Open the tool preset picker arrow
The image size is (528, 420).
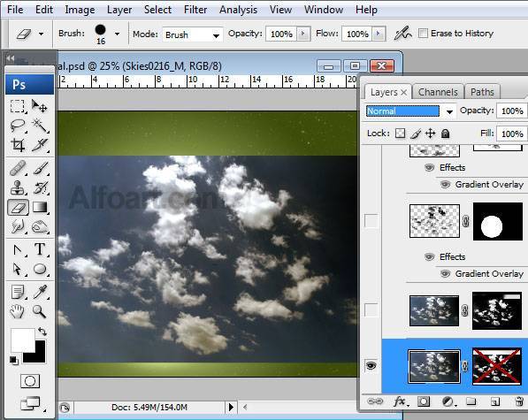coord(41,34)
